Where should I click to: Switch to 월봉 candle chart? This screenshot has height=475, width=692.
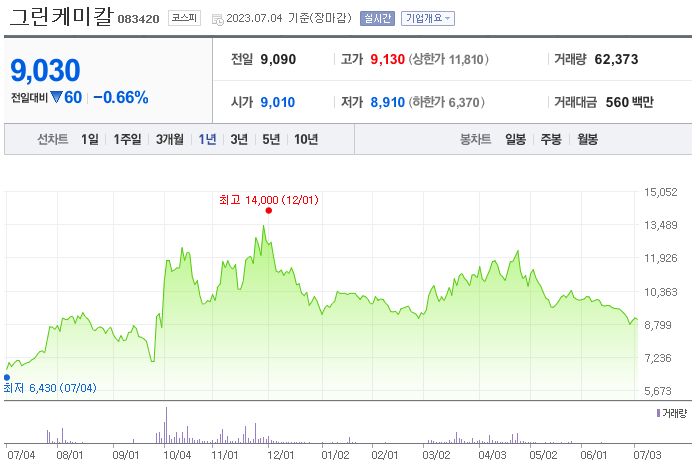(587, 139)
